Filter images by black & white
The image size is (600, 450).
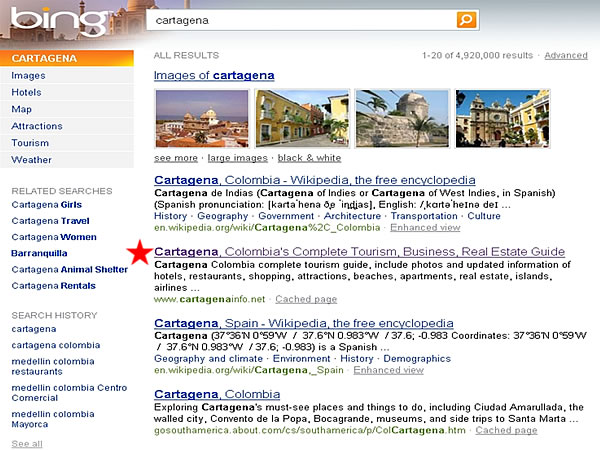[309, 158]
